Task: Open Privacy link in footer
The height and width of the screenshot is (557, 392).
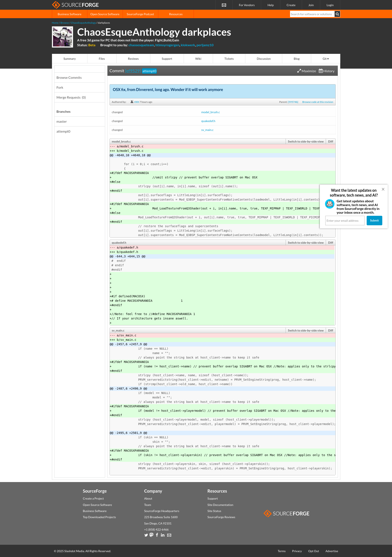Action: [297, 551]
